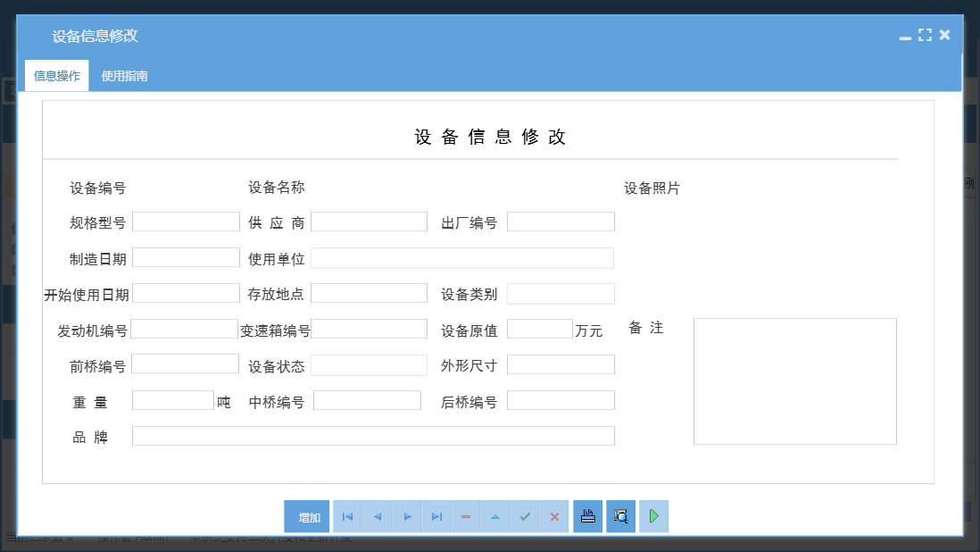Focus the 供应商 input field
The width and height of the screenshot is (980, 552).
[x=369, y=221]
